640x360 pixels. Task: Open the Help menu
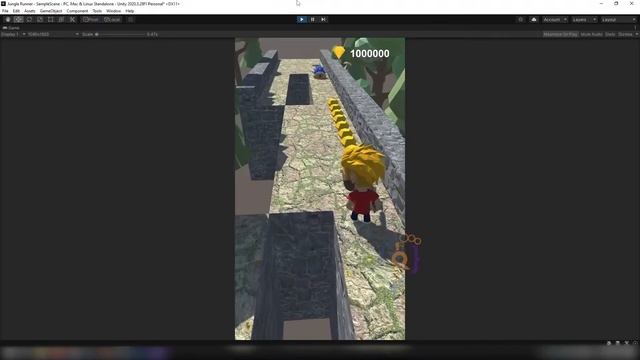(130, 11)
